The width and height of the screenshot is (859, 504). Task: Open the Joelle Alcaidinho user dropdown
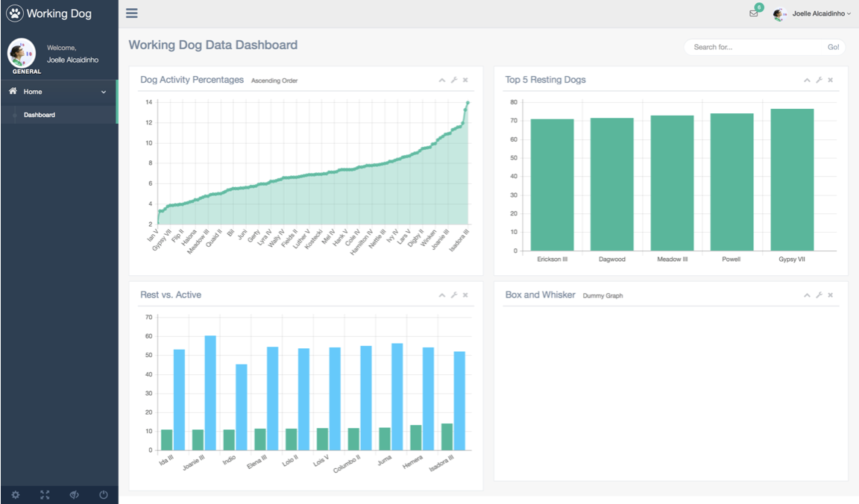(x=821, y=13)
